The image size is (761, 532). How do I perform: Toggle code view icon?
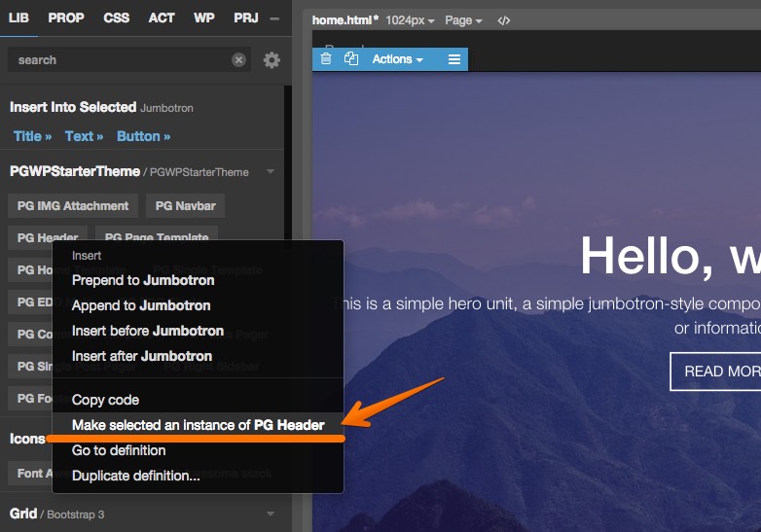click(504, 20)
